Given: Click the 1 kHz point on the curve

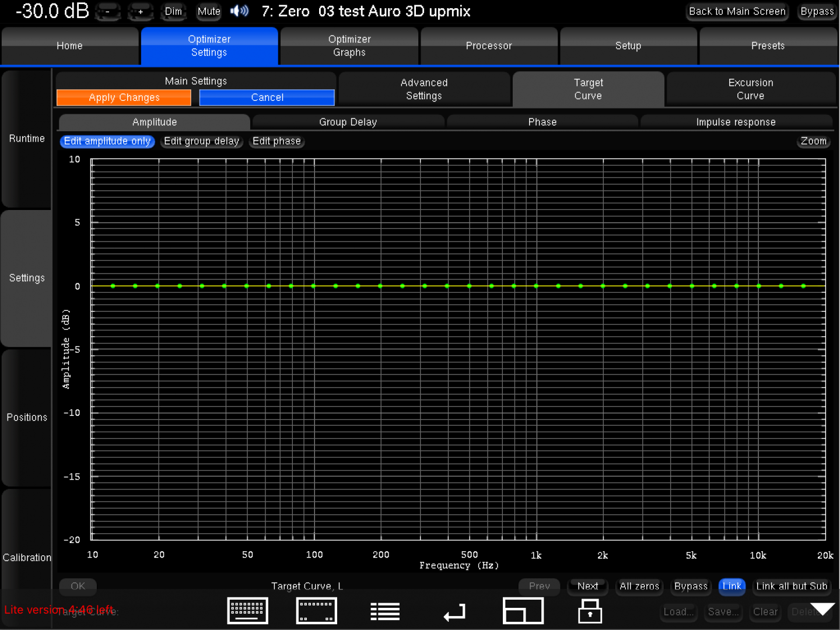Looking at the screenshot, I should pos(536,286).
